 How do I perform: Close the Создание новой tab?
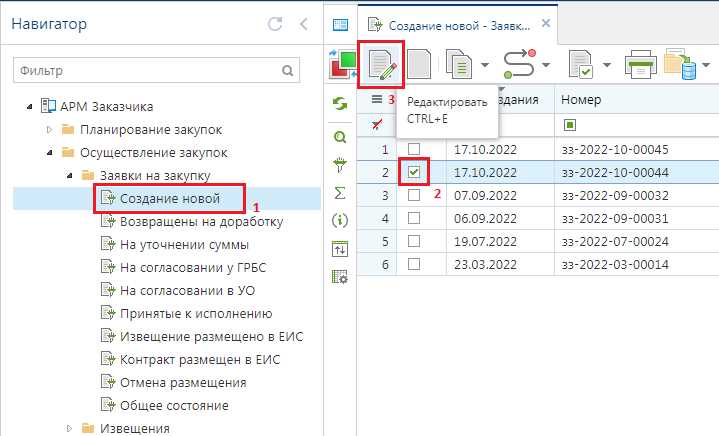tap(546, 23)
